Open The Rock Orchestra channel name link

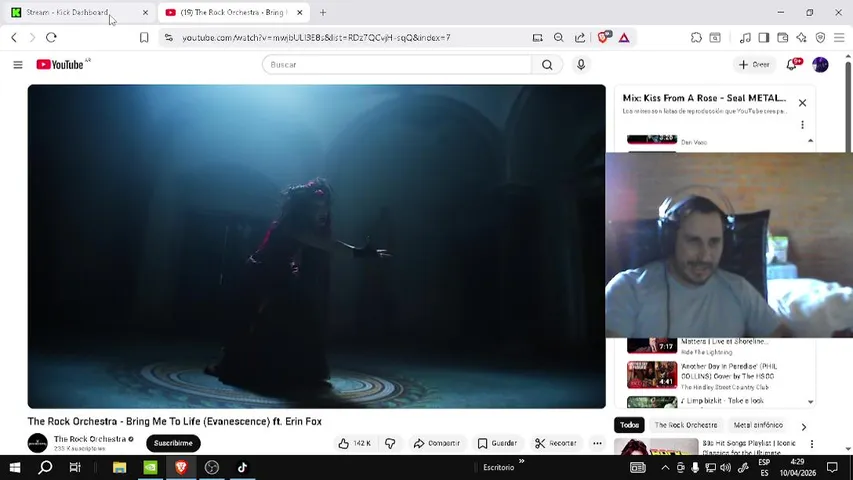(90, 439)
